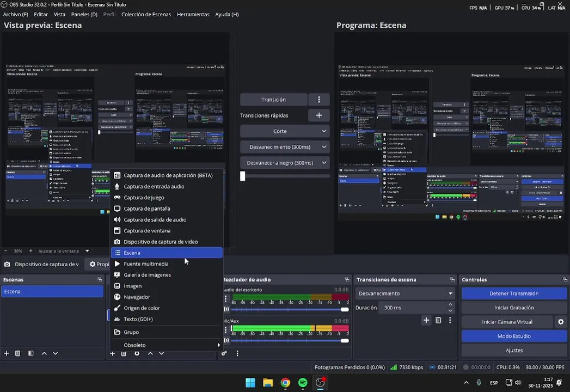The height and width of the screenshot is (392, 570).
Task: Open Ajustes in Controles
Action: [514, 350]
